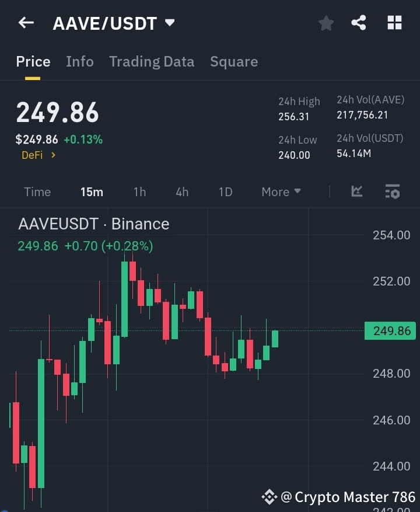
Task: Open the Trading Data tab
Action: coord(152,61)
